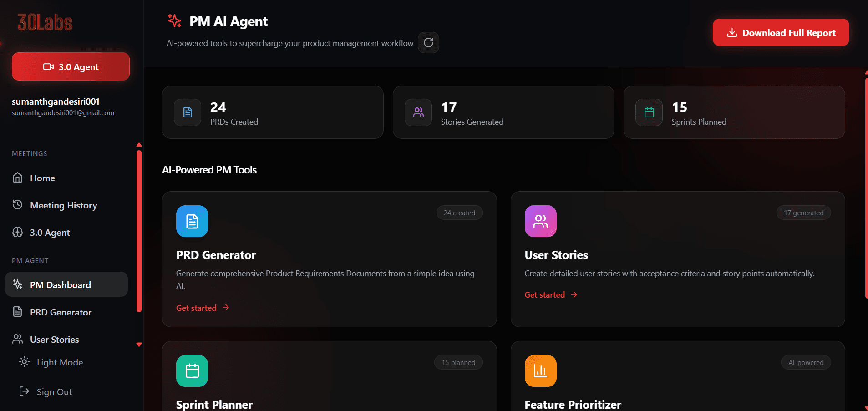This screenshot has height=411, width=868.
Task: Click the 3.0 Agent globe icon in sidebar
Action: 17,232
